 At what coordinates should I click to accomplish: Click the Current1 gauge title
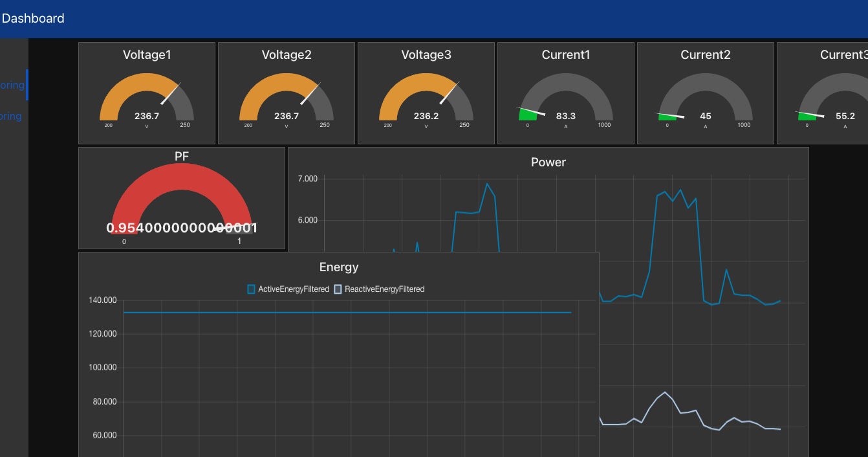tap(566, 55)
